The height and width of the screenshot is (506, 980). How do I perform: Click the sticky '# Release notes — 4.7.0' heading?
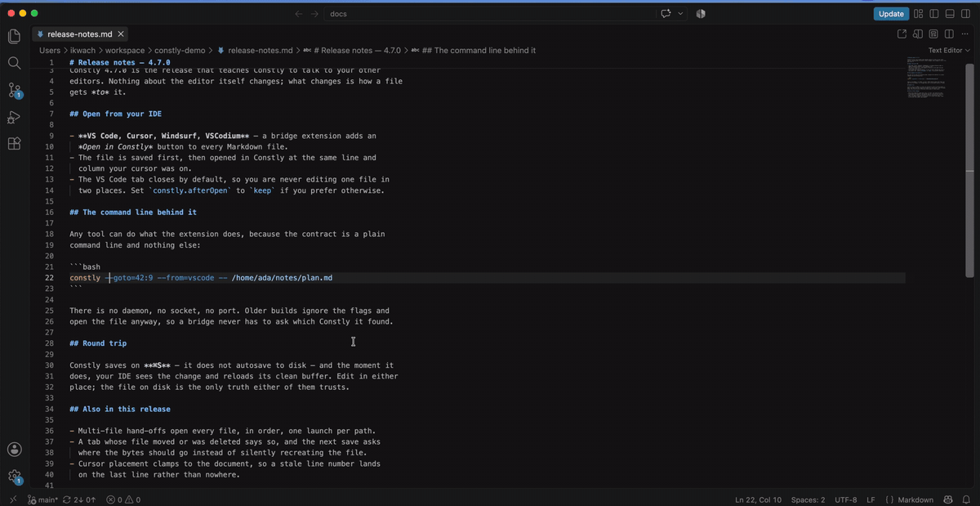tap(120, 62)
